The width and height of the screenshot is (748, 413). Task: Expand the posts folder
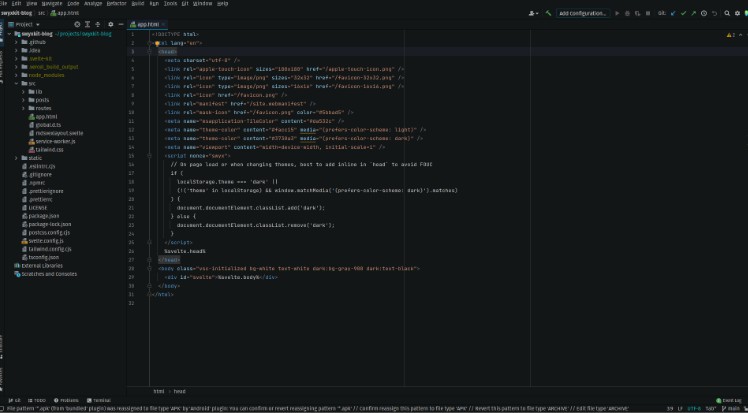[x=23, y=100]
